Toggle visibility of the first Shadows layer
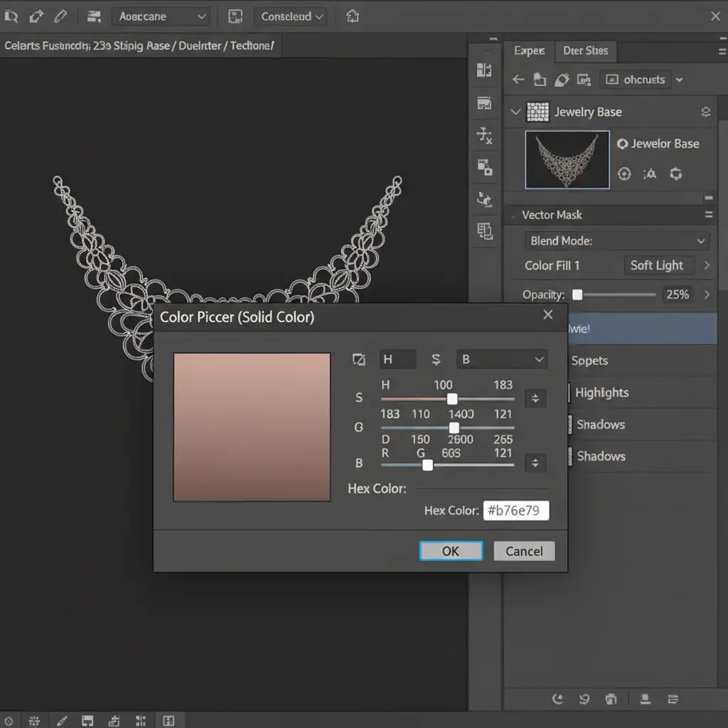Viewport: 728px width, 728px height. 569,424
